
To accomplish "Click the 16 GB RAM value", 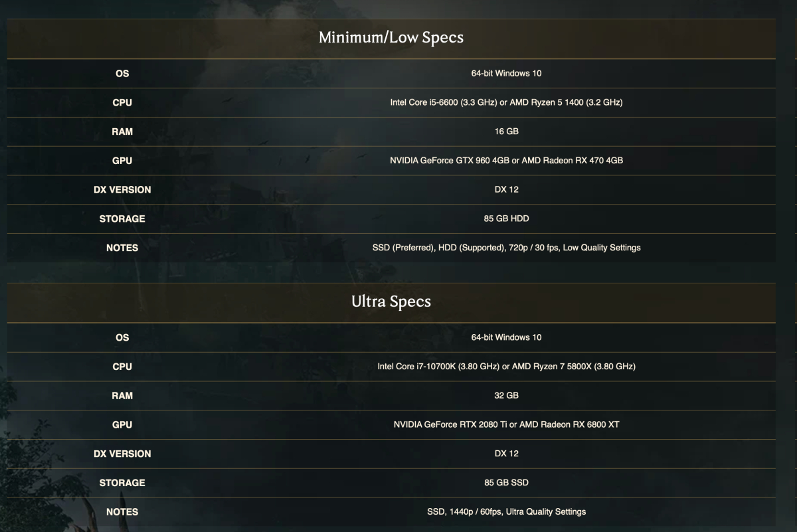I will [x=506, y=132].
